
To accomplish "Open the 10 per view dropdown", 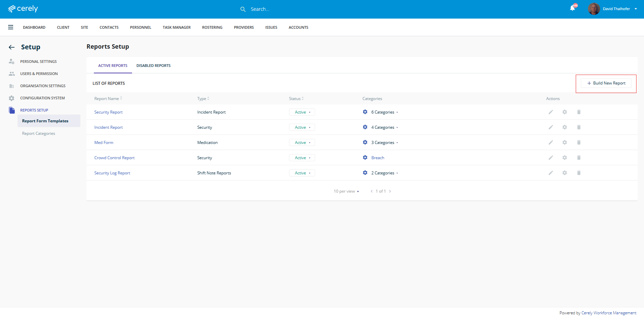I will (346, 191).
